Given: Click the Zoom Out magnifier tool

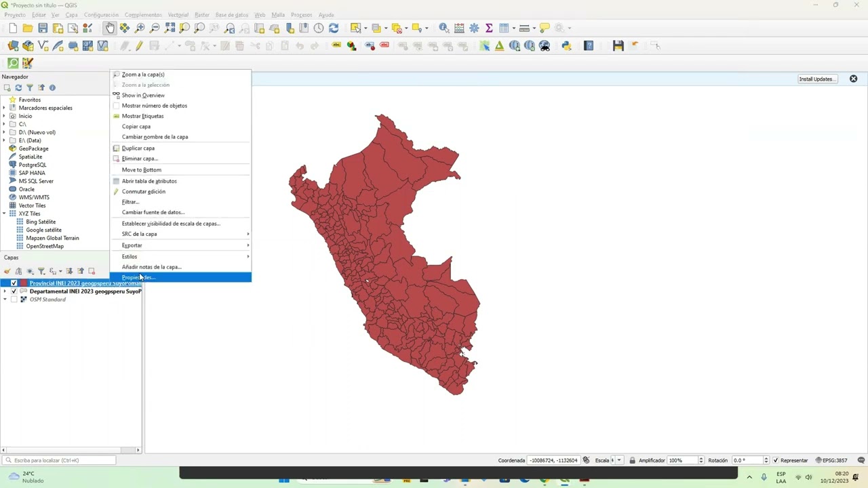Looking at the screenshot, I should click(x=155, y=28).
